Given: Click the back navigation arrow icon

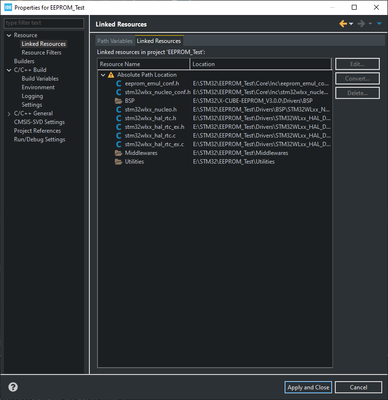Looking at the screenshot, I should coord(343,24).
